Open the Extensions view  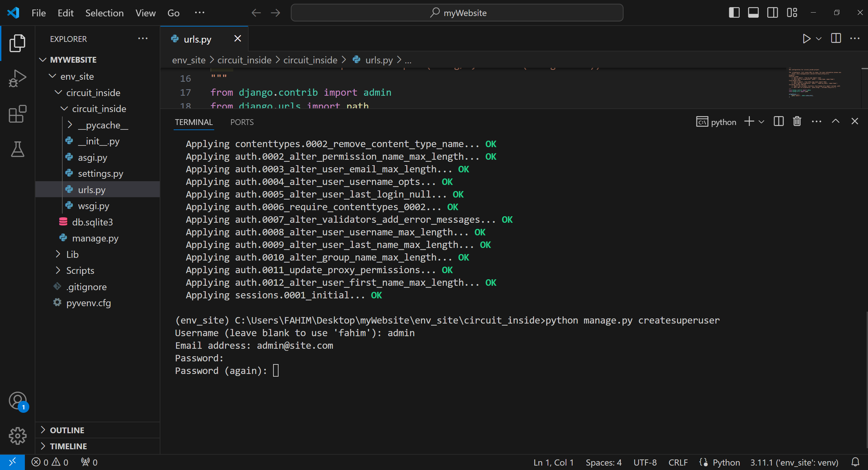click(x=17, y=114)
